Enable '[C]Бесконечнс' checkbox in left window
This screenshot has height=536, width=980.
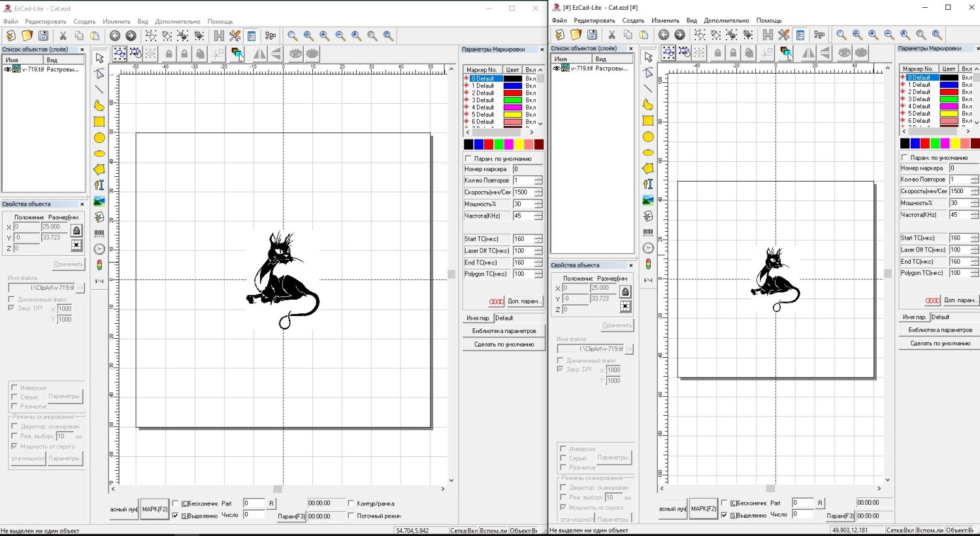(175, 503)
